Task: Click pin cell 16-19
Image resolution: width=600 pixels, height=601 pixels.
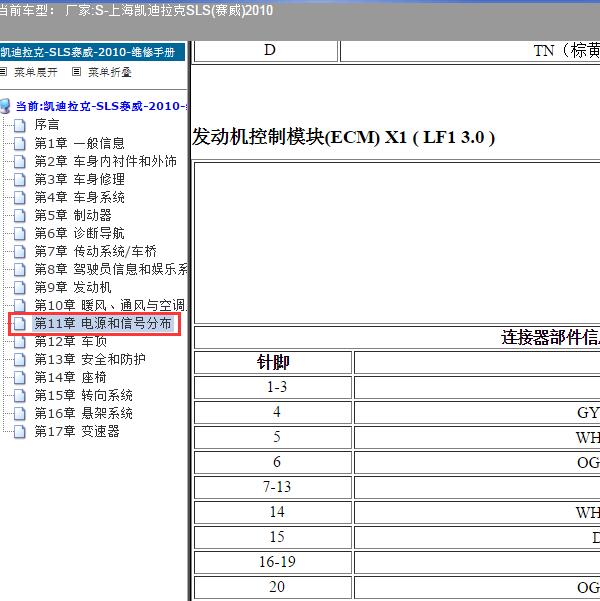Action: 273,562
